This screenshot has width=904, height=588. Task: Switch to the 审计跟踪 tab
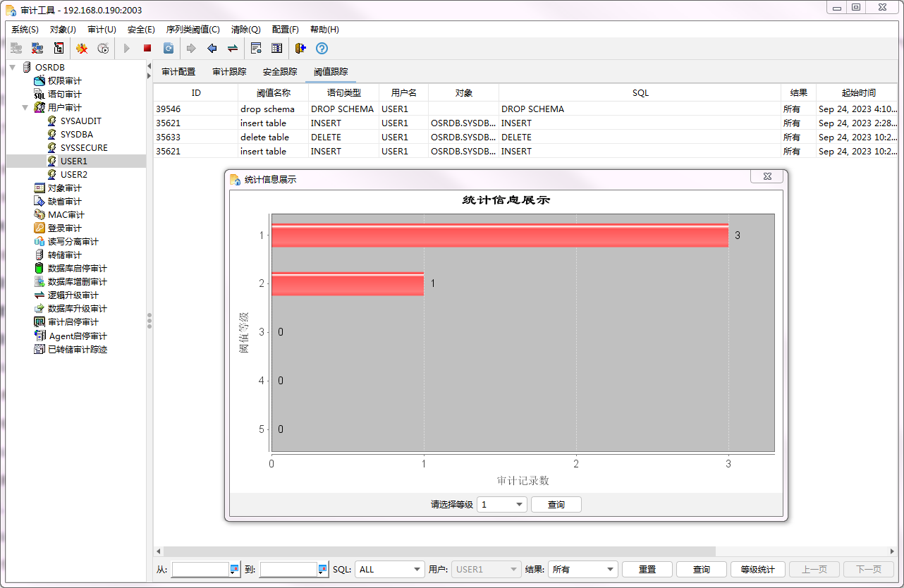pyautogui.click(x=229, y=72)
